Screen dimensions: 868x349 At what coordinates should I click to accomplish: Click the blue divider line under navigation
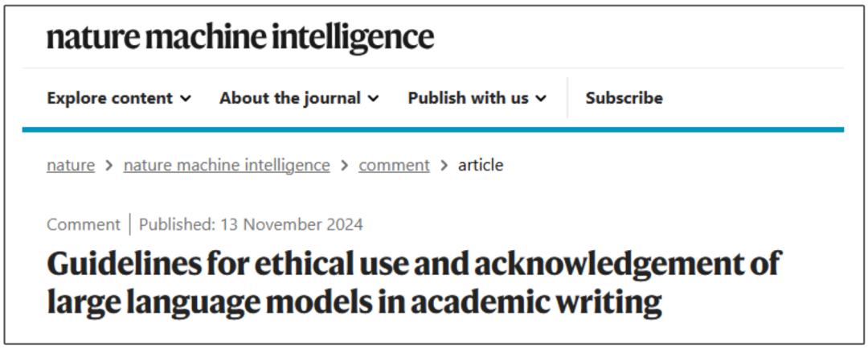(x=433, y=129)
